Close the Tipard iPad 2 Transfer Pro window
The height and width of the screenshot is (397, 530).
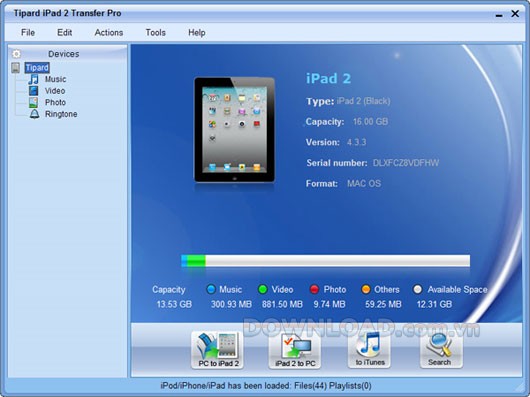(515, 14)
